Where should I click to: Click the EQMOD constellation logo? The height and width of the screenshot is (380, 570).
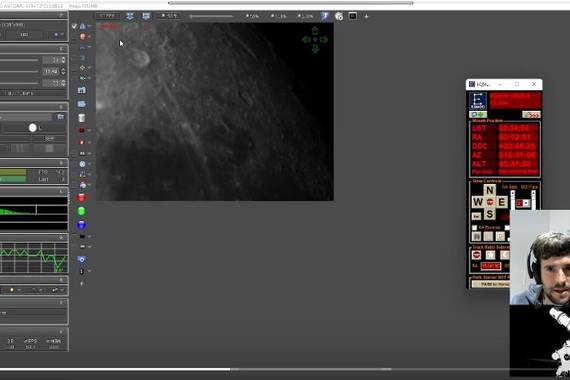(x=478, y=101)
